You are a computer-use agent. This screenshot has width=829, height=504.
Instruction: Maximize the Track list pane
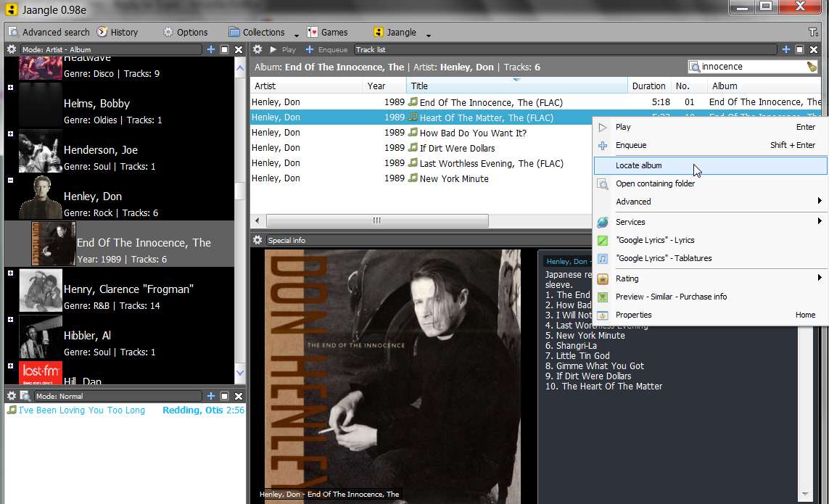click(x=800, y=49)
